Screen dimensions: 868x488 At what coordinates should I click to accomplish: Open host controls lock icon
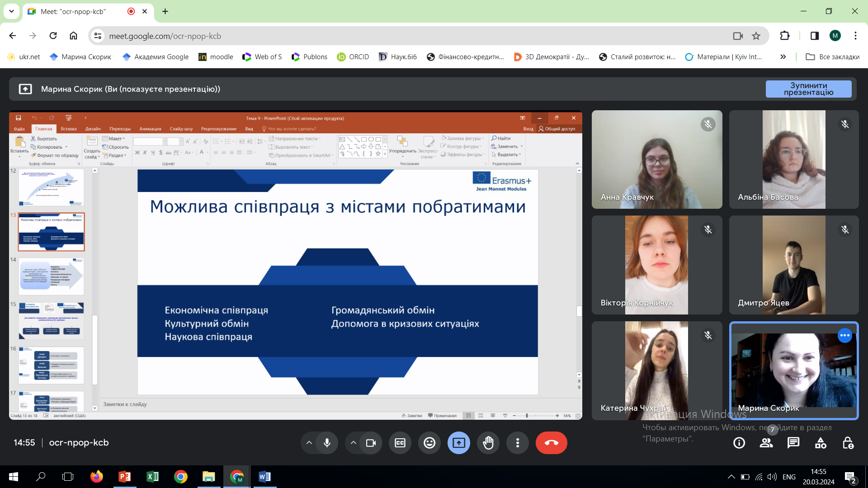[848, 443]
